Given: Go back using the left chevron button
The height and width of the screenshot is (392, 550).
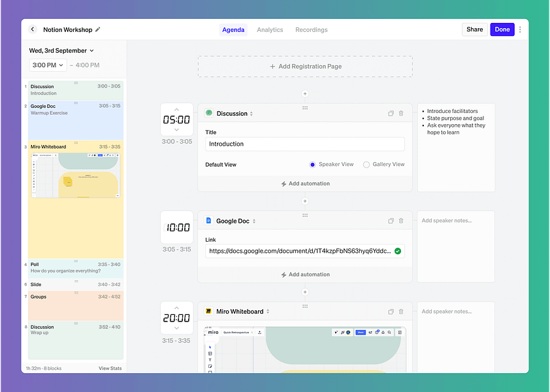Looking at the screenshot, I should coord(32,29).
